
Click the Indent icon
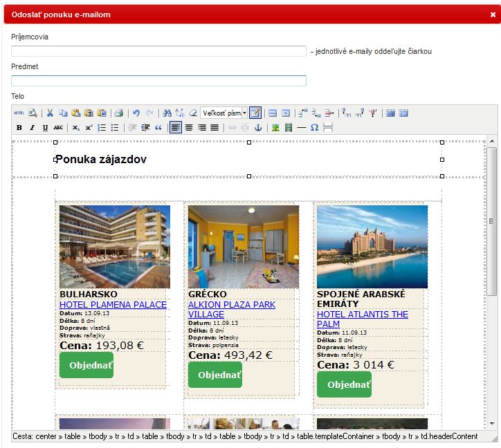click(145, 128)
